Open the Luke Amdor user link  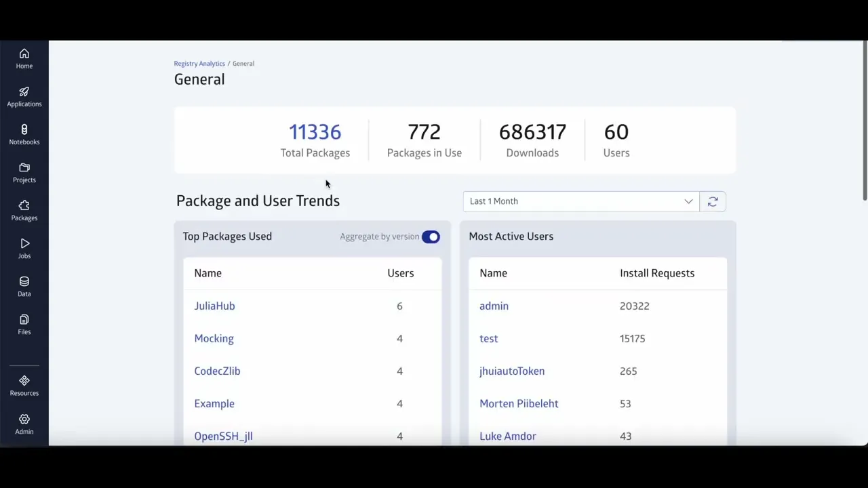point(508,436)
